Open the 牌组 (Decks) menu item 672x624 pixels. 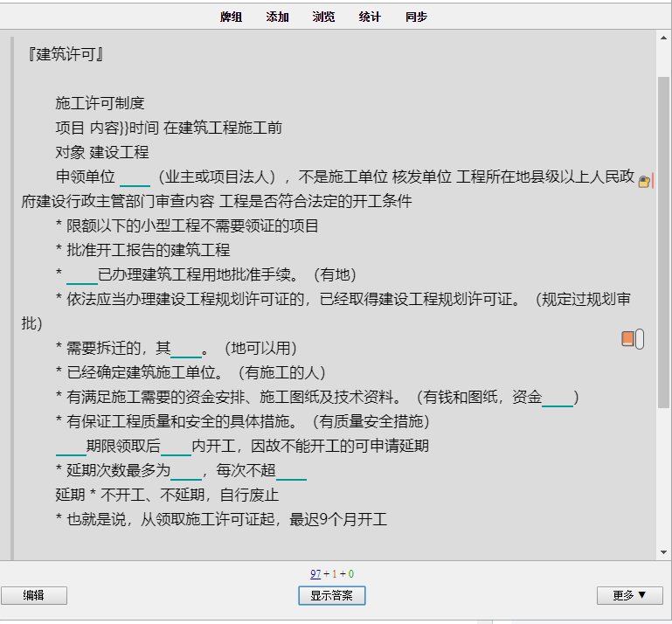click(x=231, y=17)
